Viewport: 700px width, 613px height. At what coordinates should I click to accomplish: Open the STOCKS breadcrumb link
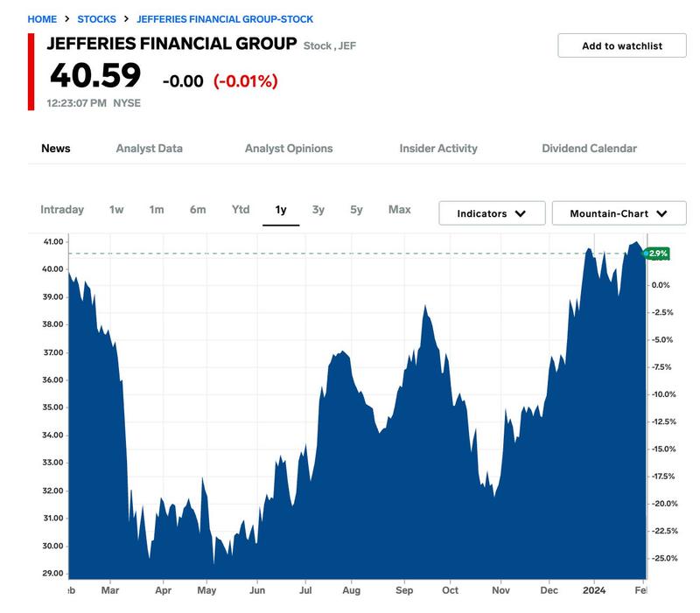click(96, 19)
